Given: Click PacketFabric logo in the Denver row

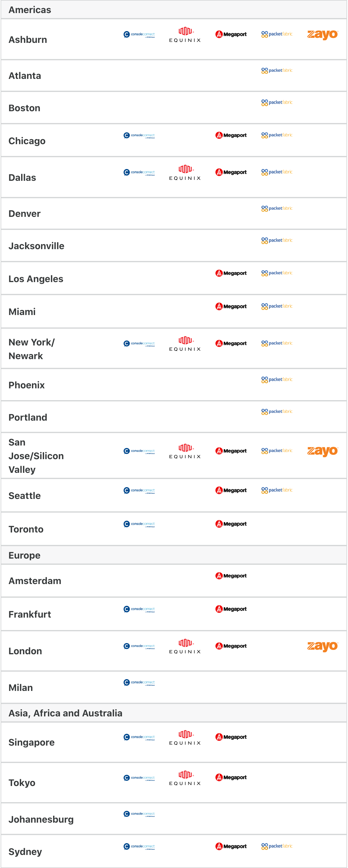Looking at the screenshot, I should 277,208.
